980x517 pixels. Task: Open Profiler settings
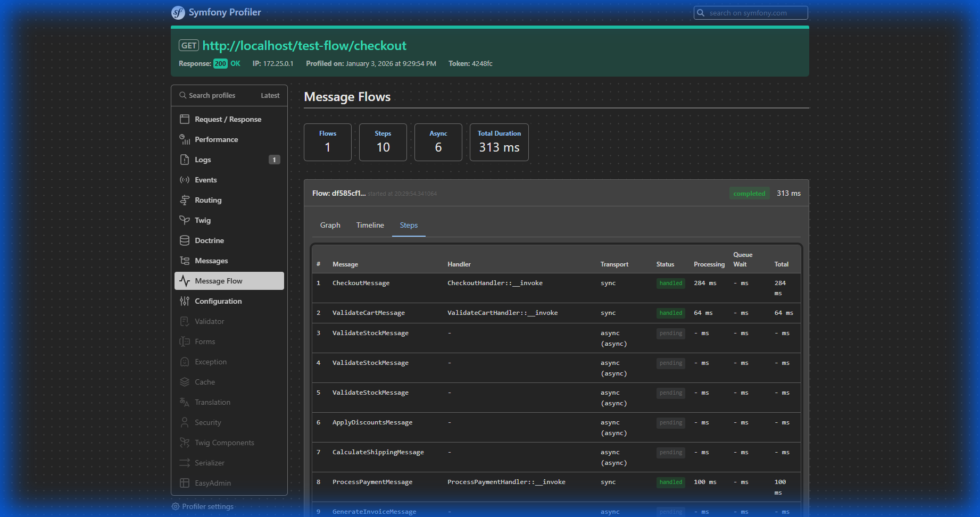click(207, 506)
